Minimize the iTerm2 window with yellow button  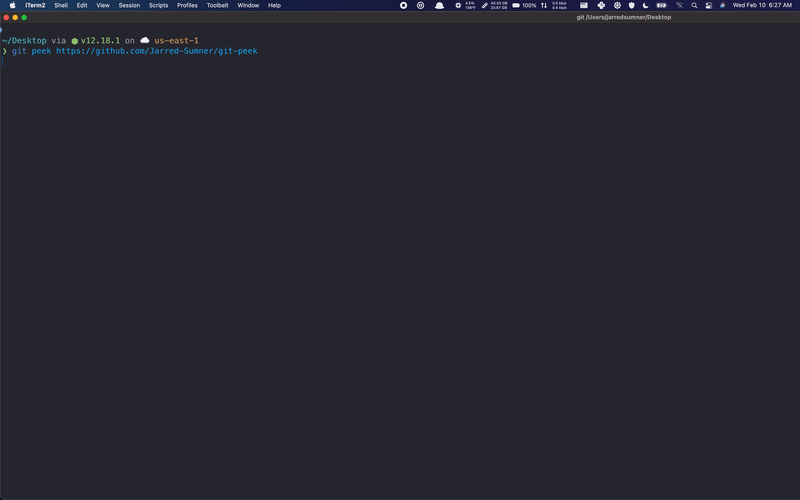(15, 17)
